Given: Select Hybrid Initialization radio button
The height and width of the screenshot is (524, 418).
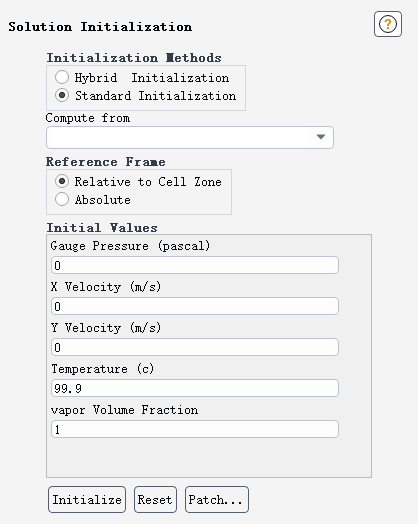Looking at the screenshot, I should coord(62,77).
